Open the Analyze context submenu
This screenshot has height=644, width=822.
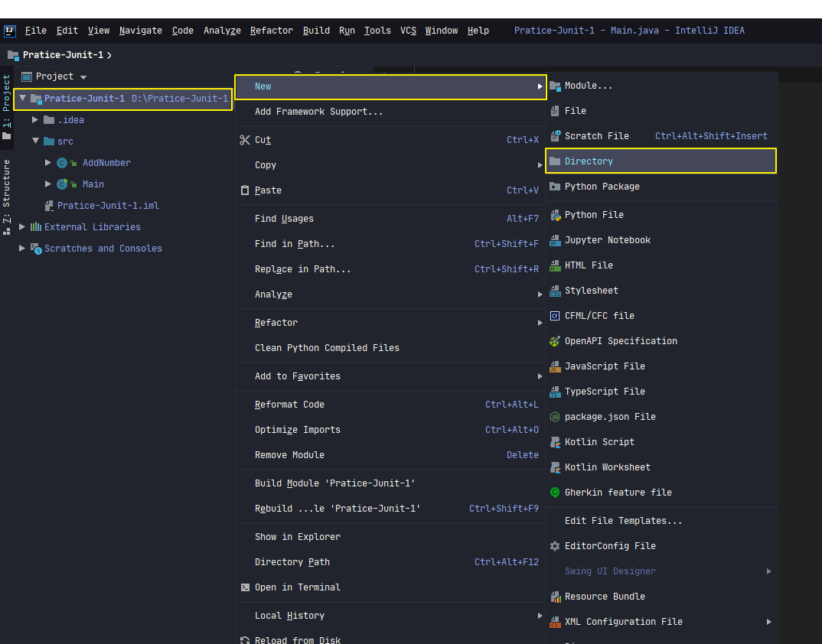pos(390,294)
